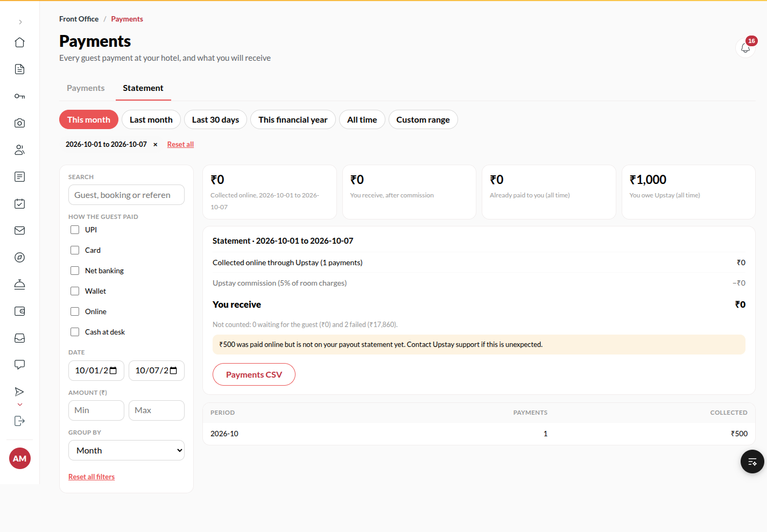Click the document page icon in the sidebar
This screenshot has width=767, height=532.
[20, 69]
